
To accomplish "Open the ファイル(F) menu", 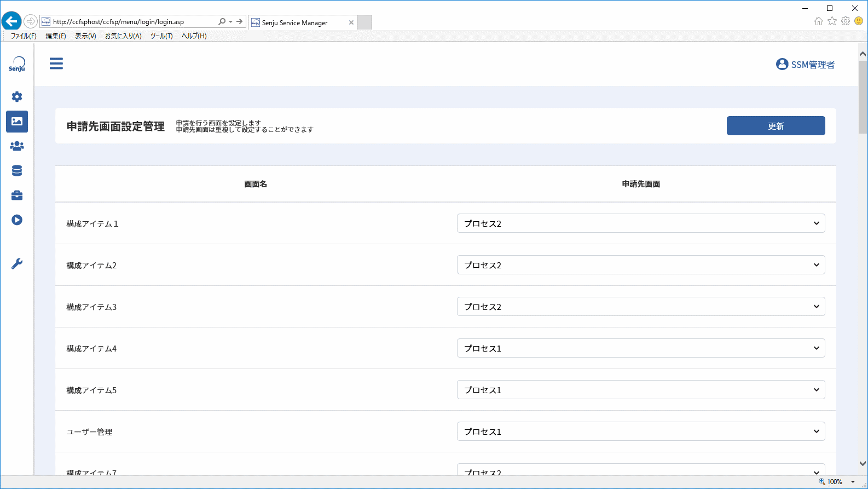I will pos(24,36).
